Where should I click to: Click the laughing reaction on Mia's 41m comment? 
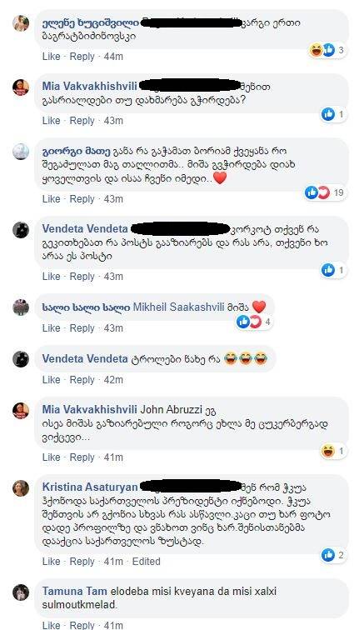(x=328, y=451)
